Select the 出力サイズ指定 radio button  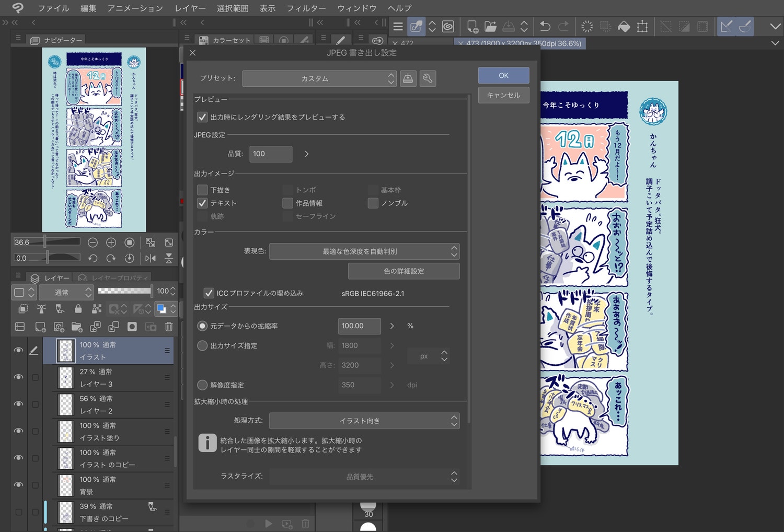click(202, 345)
